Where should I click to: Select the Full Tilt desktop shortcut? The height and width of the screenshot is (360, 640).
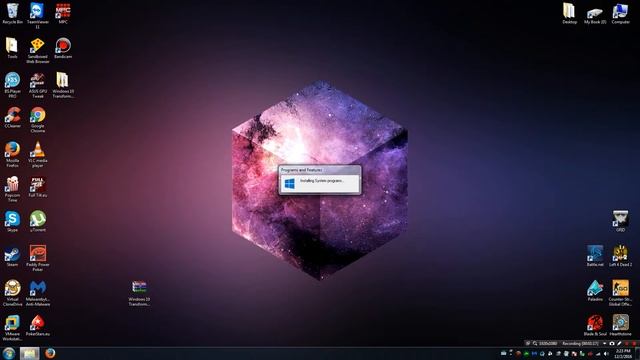(38, 187)
